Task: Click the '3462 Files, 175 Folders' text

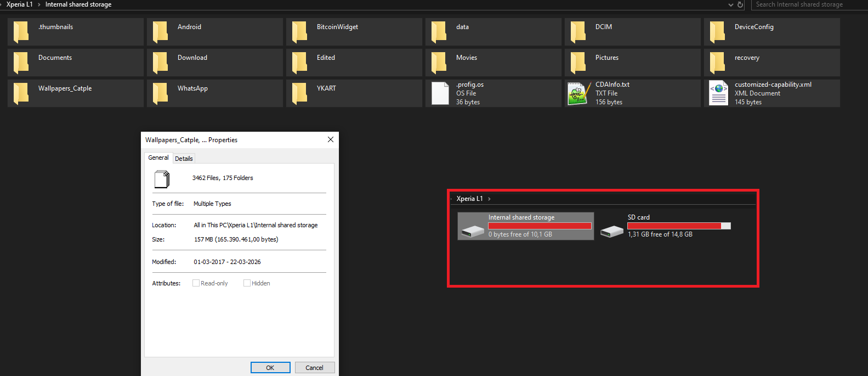Action: pyautogui.click(x=223, y=178)
